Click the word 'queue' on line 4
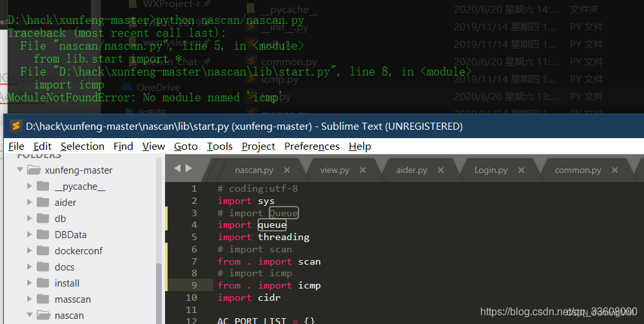Image resolution: width=644 pixels, height=324 pixels. pos(272,225)
